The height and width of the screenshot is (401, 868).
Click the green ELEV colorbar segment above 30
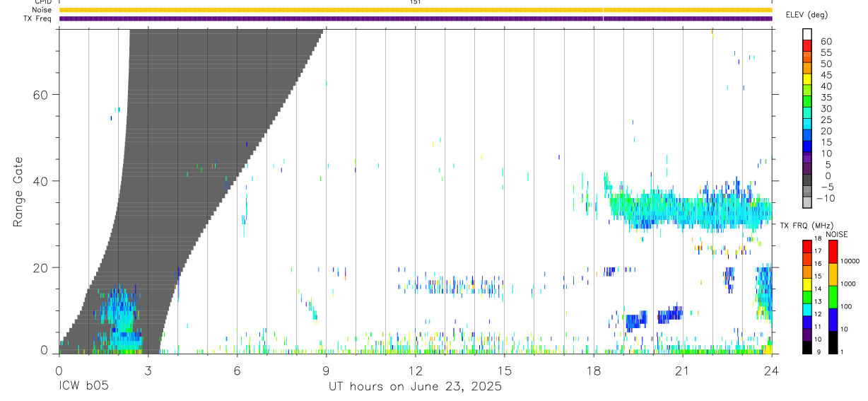pos(807,103)
